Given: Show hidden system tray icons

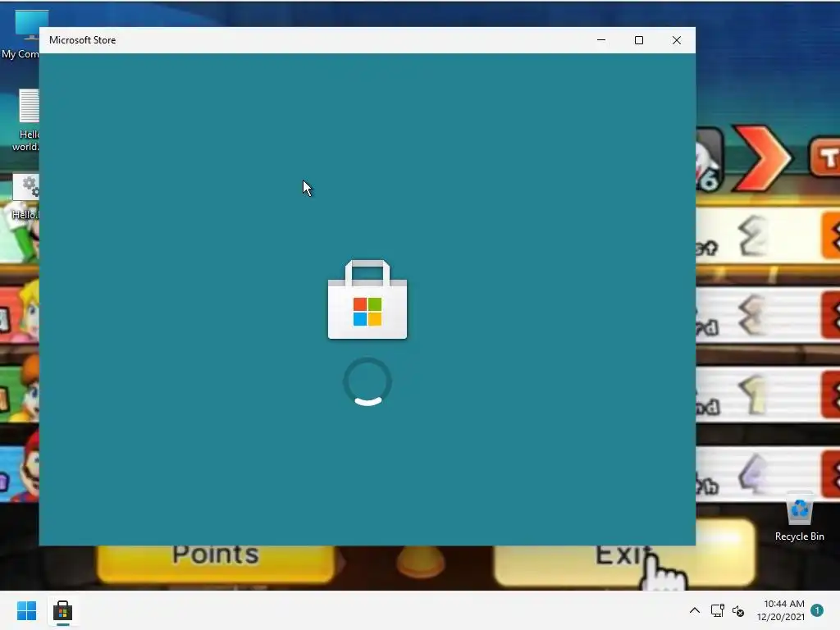Looking at the screenshot, I should (694, 610).
